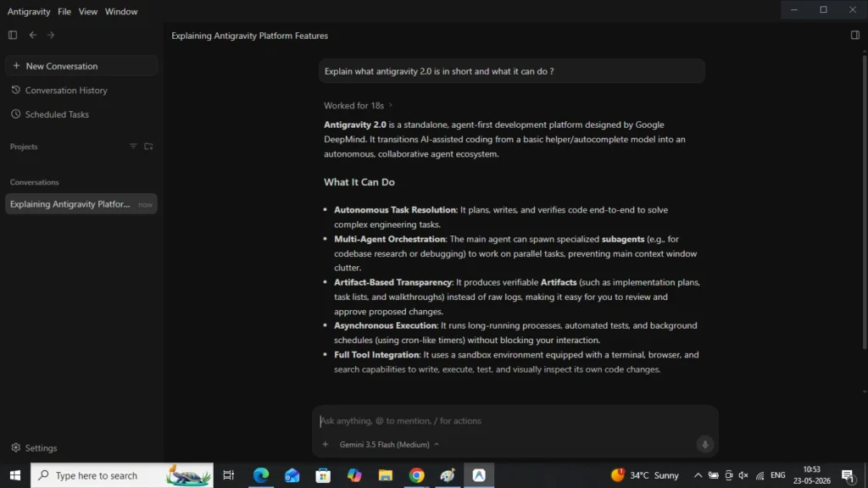
Task: Open the Window menu
Action: 121,12
